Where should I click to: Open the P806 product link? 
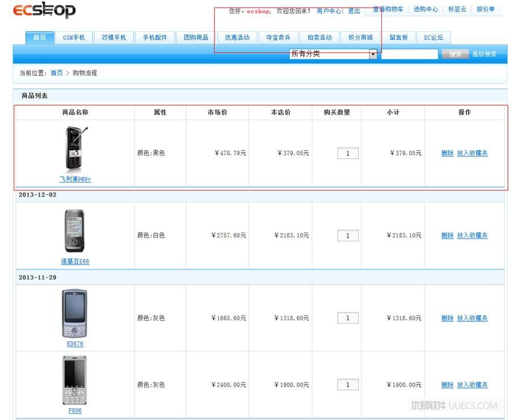coord(75,410)
